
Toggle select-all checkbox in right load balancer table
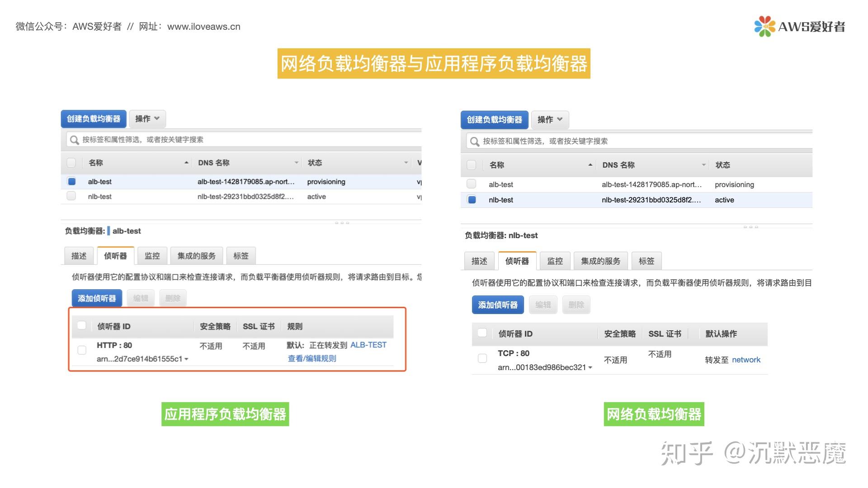click(x=472, y=165)
